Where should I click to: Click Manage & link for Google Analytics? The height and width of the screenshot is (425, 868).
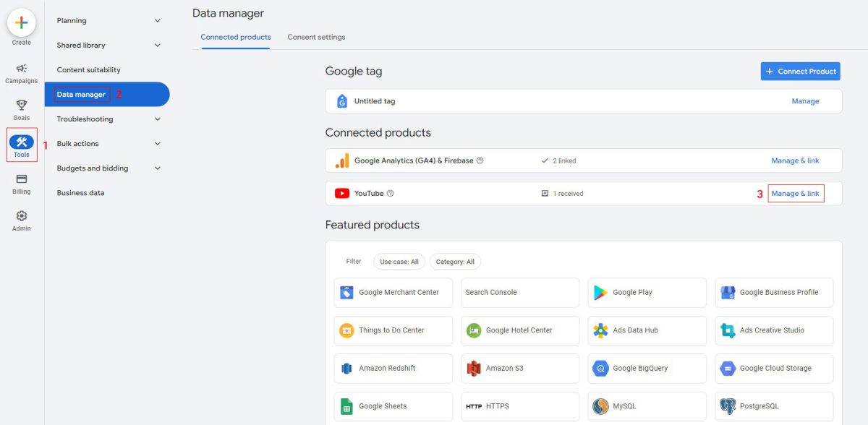click(x=795, y=160)
